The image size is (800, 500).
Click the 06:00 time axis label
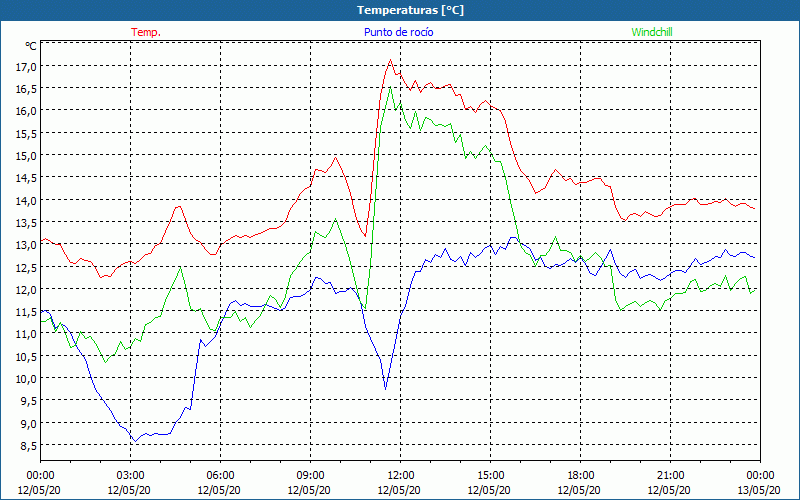point(220,476)
